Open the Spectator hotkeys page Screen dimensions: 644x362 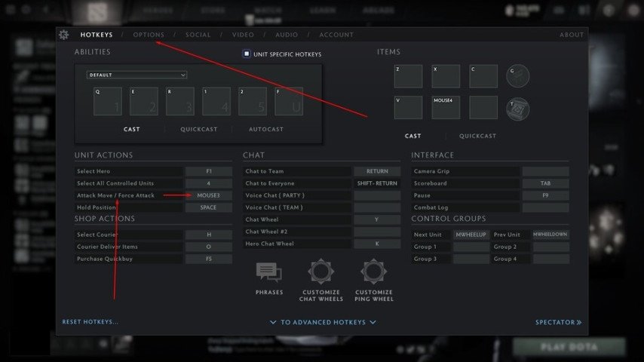(558, 322)
